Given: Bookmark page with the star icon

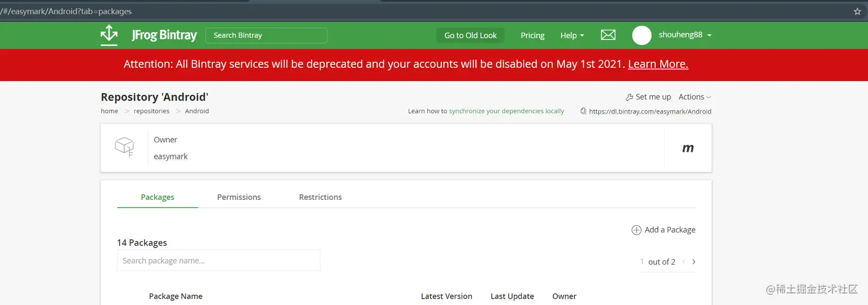Looking at the screenshot, I should tap(858, 11).
